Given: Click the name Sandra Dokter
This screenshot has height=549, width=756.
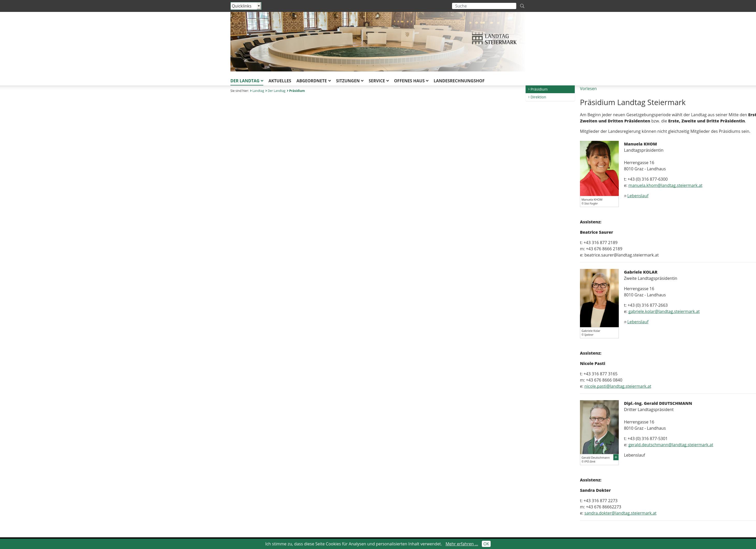Looking at the screenshot, I should tap(595, 490).
